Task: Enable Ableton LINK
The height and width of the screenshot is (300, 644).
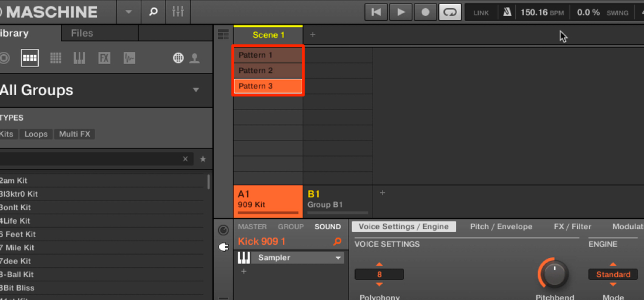Action: tap(481, 13)
